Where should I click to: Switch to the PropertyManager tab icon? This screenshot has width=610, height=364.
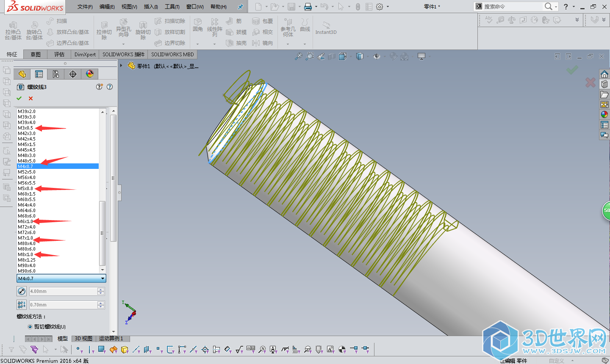pyautogui.click(x=39, y=74)
